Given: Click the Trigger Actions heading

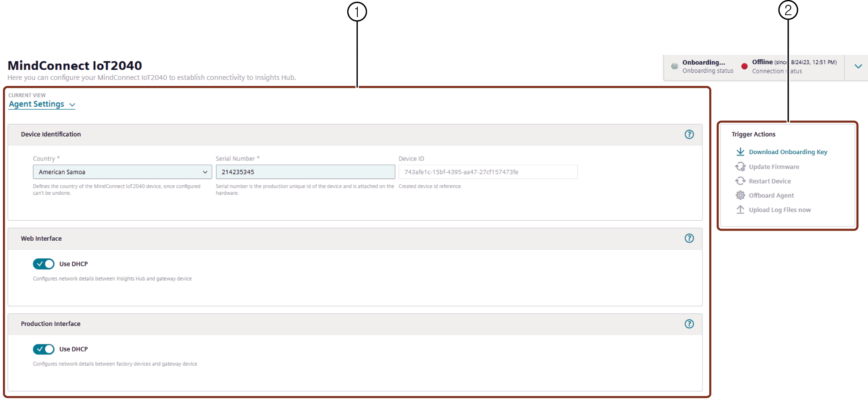Looking at the screenshot, I should (753, 134).
